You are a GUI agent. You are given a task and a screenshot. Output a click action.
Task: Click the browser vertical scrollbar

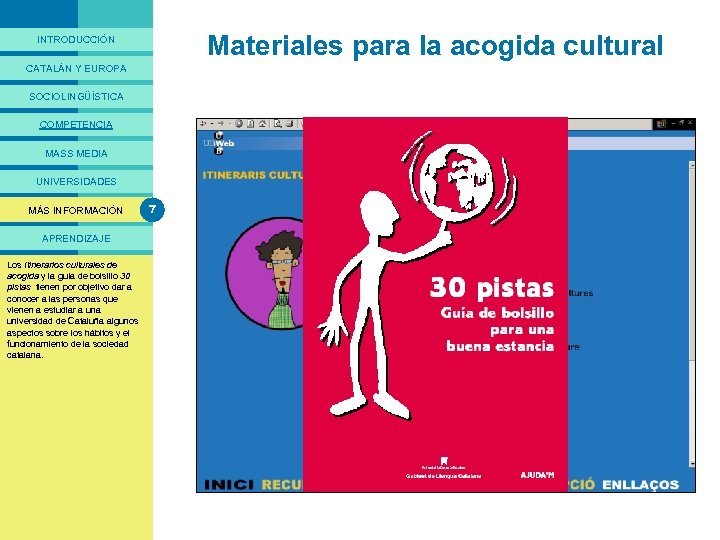pyautogui.click(x=692, y=314)
